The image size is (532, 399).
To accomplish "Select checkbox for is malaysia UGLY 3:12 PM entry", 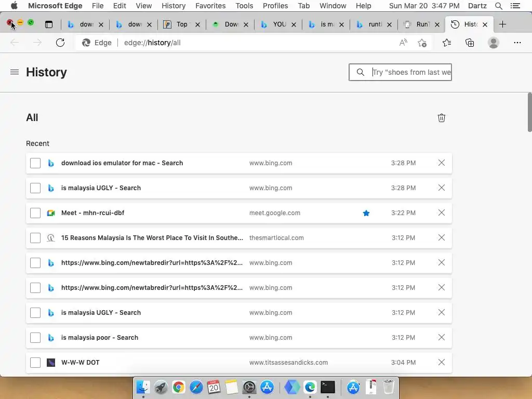I will [x=35, y=312].
